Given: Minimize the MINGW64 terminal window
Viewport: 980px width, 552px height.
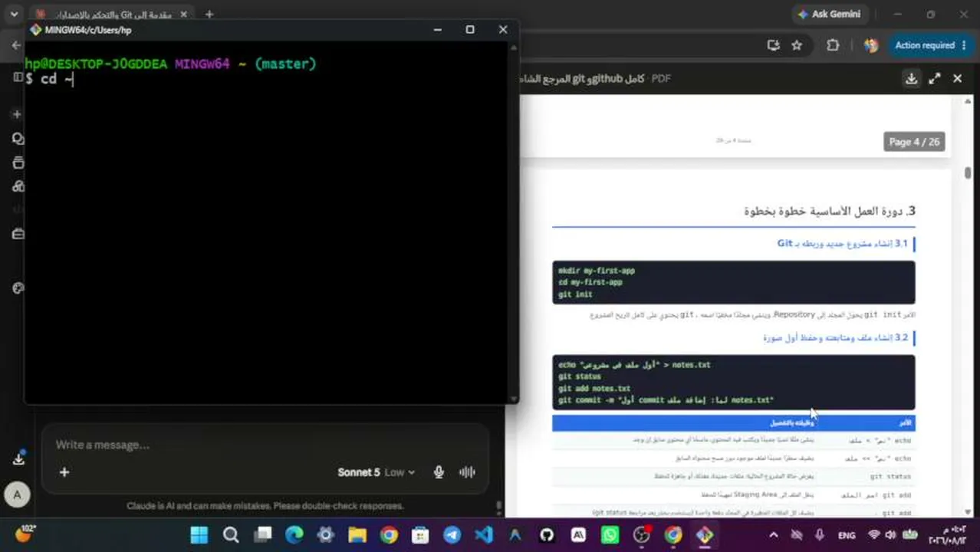Looking at the screenshot, I should tap(437, 29).
